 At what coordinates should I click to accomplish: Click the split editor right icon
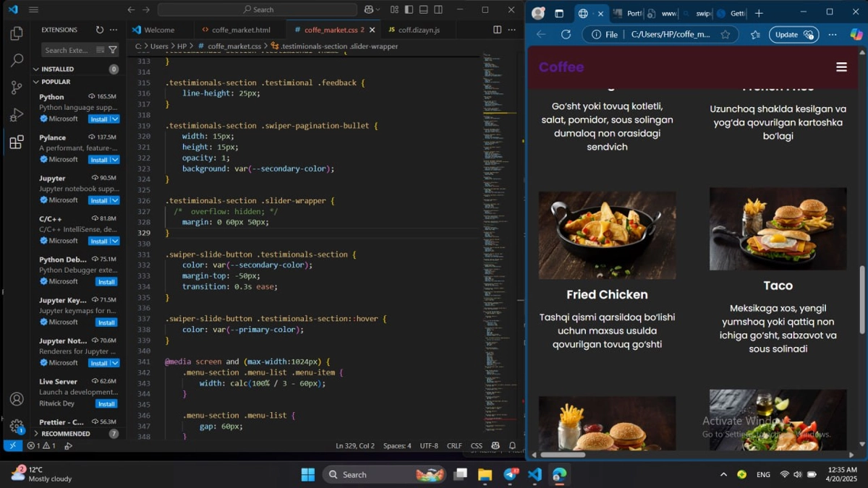[497, 30]
